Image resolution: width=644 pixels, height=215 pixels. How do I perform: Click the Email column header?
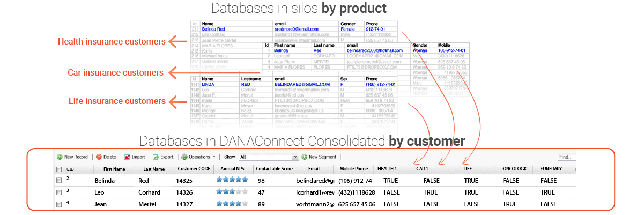313,169
